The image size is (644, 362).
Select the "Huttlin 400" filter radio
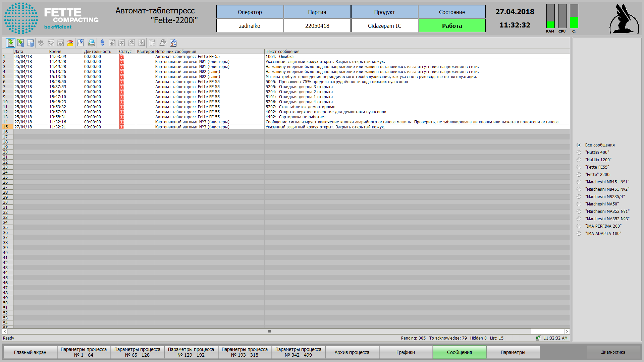tap(579, 153)
